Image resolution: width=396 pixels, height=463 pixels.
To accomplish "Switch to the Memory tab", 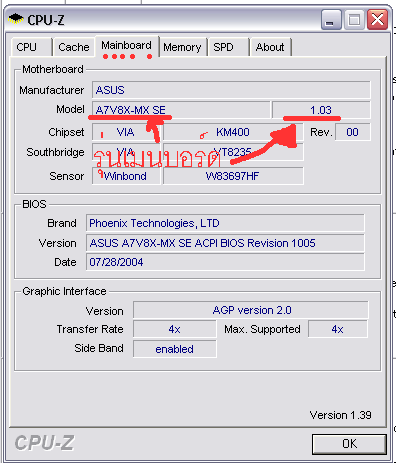I will pos(182,47).
